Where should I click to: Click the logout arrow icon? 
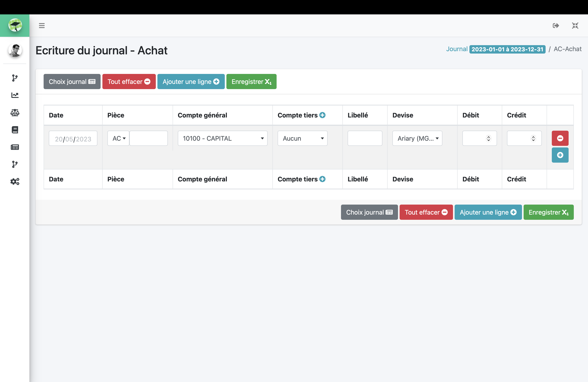click(x=556, y=26)
